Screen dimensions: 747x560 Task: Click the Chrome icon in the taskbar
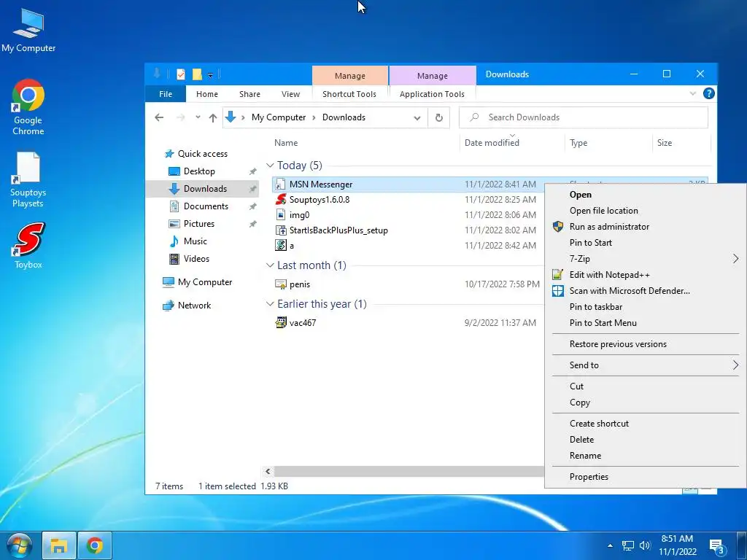click(94, 545)
